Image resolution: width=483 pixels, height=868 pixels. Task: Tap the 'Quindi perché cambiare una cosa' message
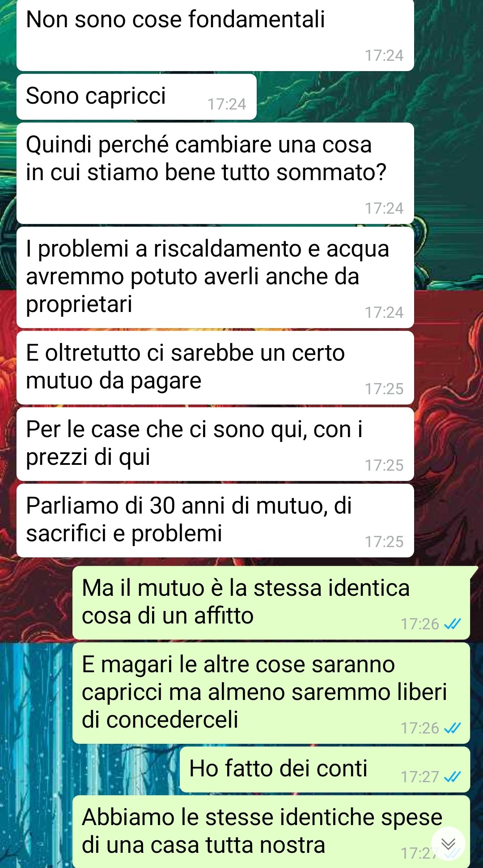coord(215,173)
